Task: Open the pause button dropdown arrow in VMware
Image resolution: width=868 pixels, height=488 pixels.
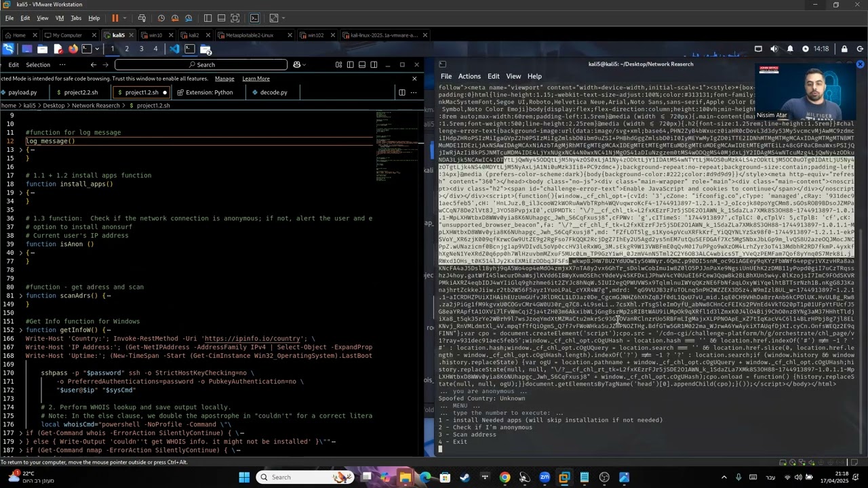Action: point(124,18)
